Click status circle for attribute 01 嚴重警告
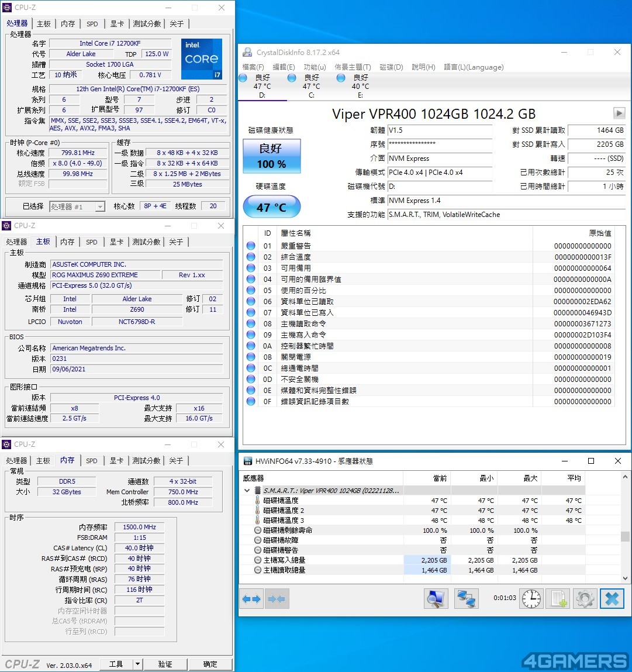The width and height of the screenshot is (632, 672). (x=251, y=246)
